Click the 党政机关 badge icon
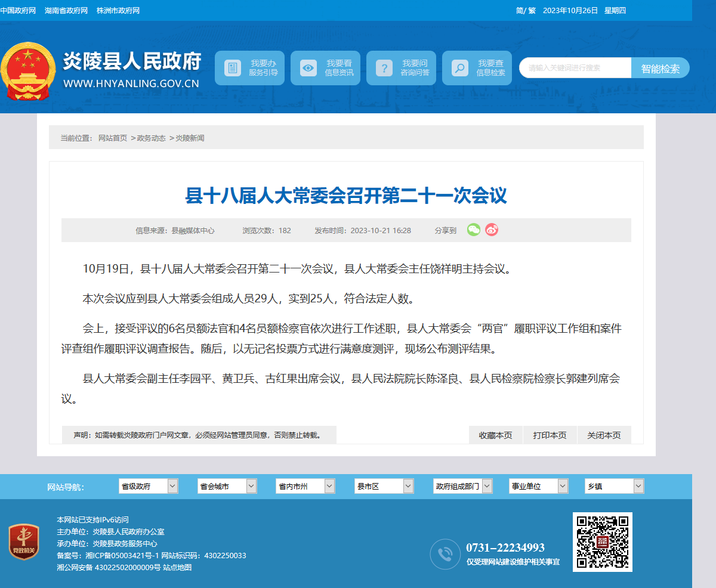The image size is (716, 588). coord(24,542)
